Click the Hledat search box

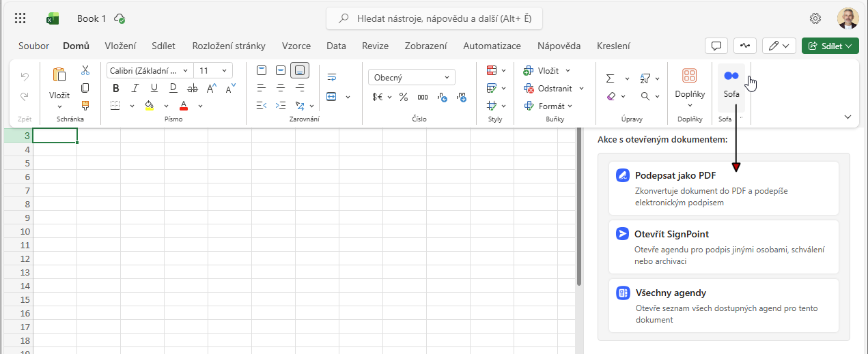coord(434,18)
